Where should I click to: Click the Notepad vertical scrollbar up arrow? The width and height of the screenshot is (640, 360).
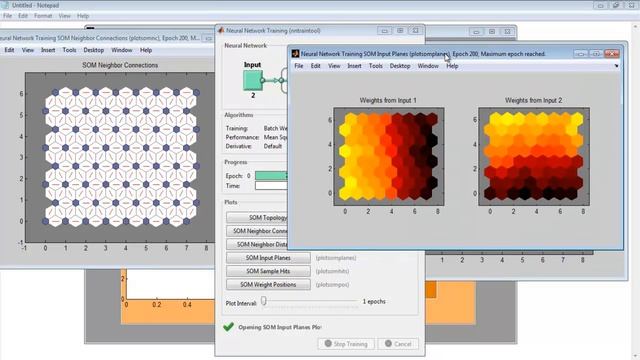[x=636, y=27]
